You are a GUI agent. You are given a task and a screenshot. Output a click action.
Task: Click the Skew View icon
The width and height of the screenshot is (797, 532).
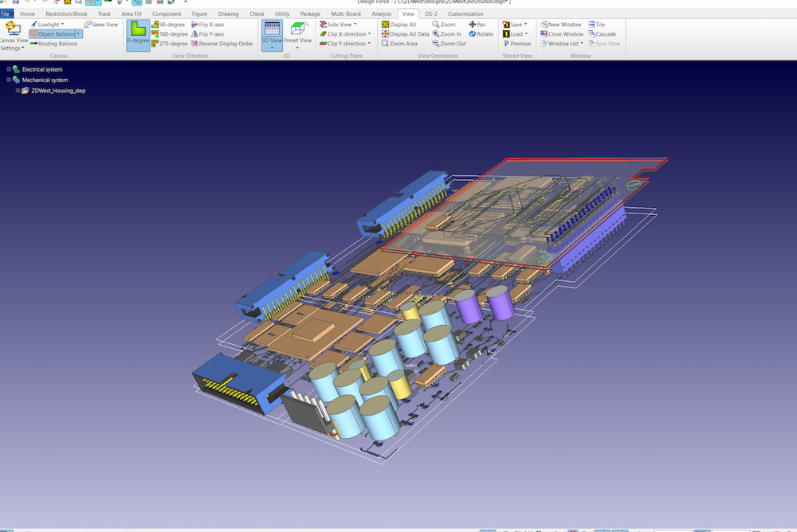[100, 24]
